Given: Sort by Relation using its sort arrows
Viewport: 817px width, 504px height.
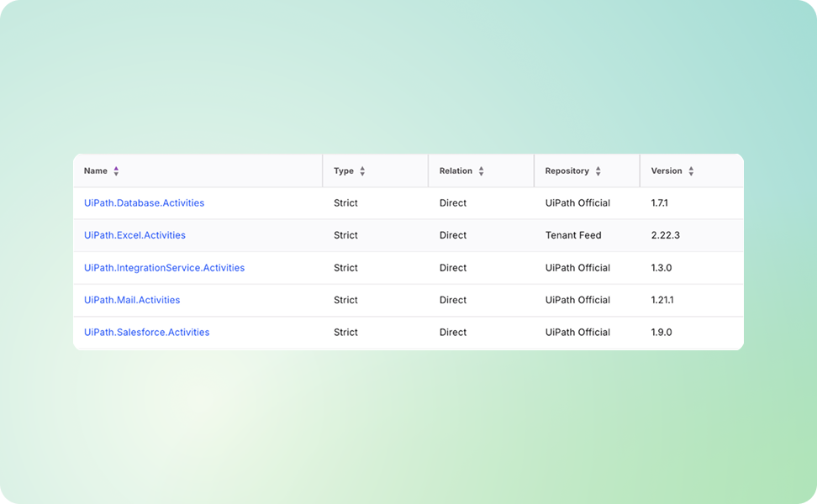Looking at the screenshot, I should pyautogui.click(x=480, y=171).
